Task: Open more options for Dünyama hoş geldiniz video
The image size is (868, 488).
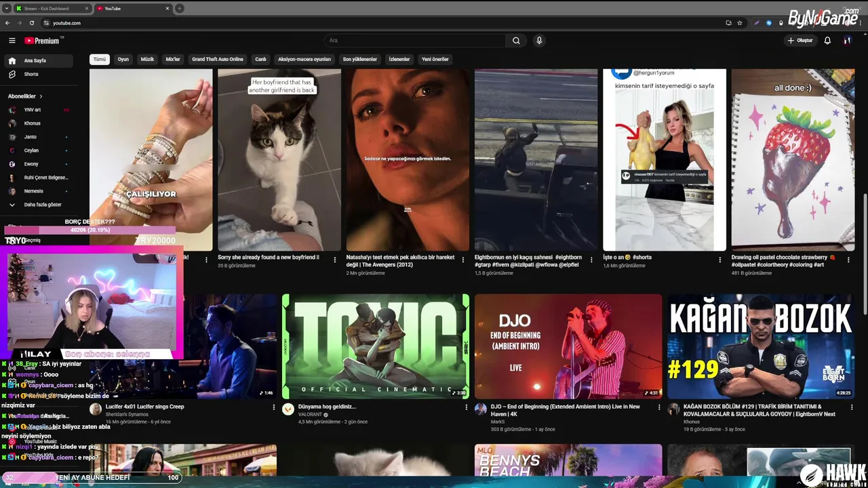Action: 467,407
